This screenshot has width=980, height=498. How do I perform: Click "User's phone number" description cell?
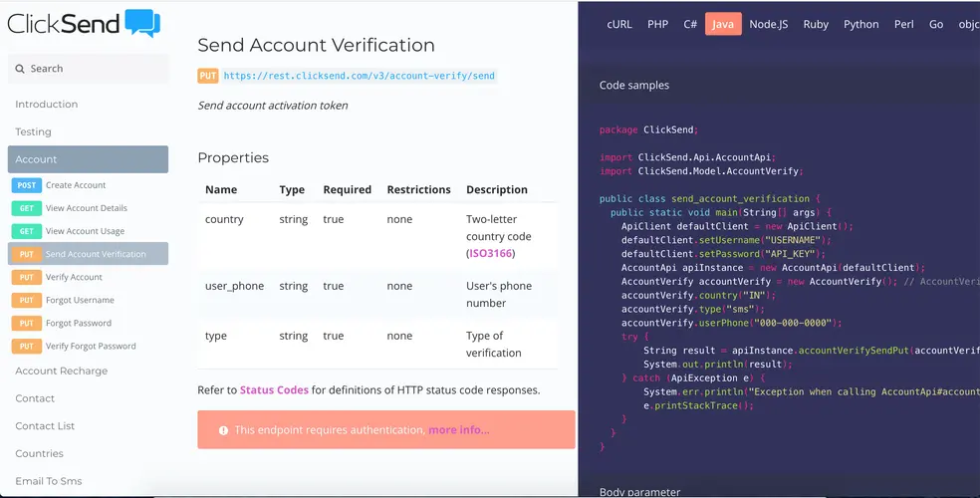pos(499,294)
